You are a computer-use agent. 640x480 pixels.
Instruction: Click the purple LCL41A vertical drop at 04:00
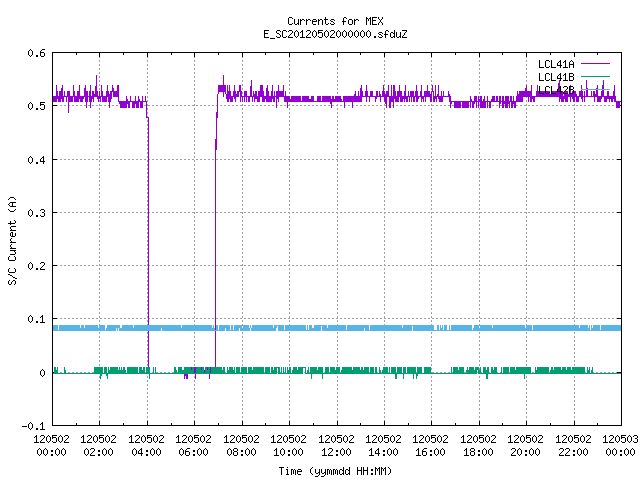tap(148, 241)
